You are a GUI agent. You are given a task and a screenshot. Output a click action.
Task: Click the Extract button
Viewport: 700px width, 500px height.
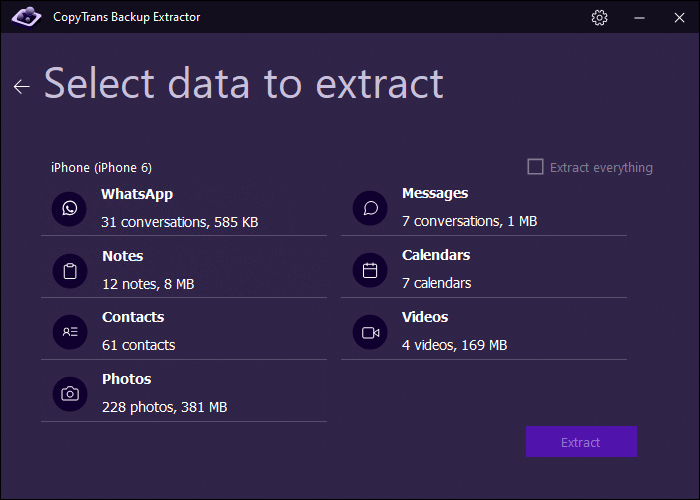(x=581, y=442)
